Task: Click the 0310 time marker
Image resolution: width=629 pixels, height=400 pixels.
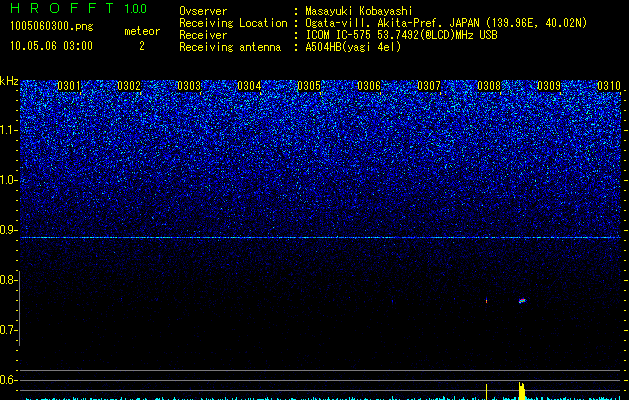Action: click(609, 86)
